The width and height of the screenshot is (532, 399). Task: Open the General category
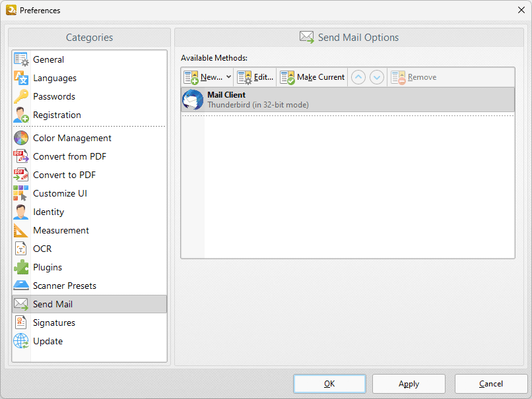pyautogui.click(x=90, y=59)
